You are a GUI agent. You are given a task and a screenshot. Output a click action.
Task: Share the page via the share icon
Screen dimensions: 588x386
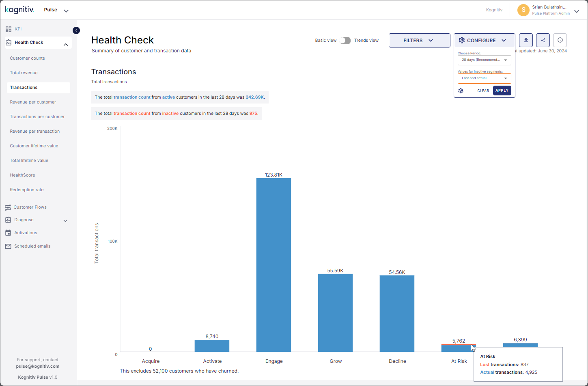point(543,40)
